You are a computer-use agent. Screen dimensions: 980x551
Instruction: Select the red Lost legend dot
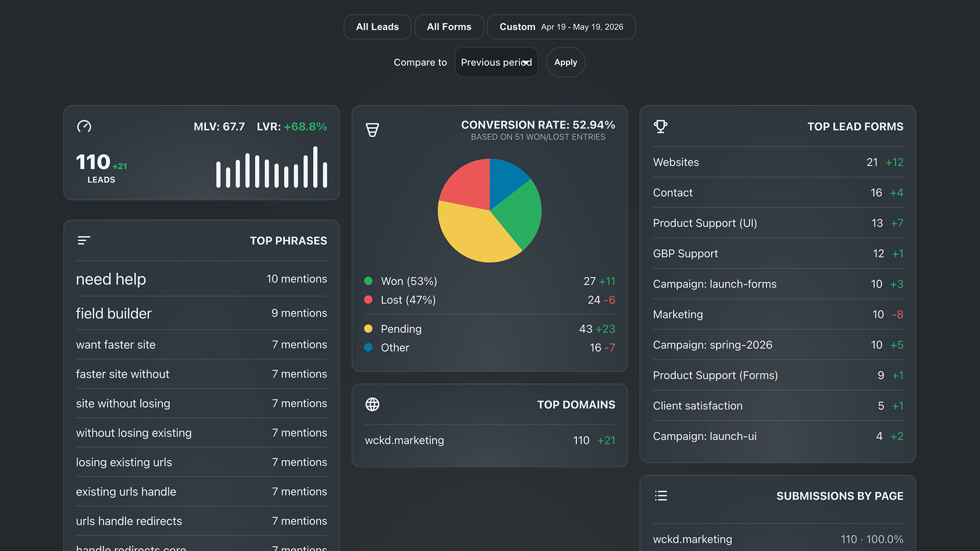coord(368,300)
